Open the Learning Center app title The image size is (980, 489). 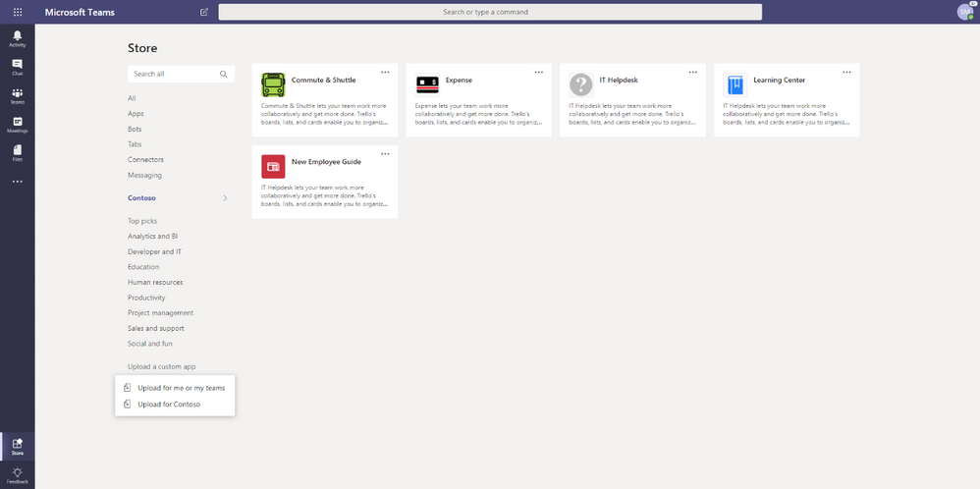tap(780, 81)
